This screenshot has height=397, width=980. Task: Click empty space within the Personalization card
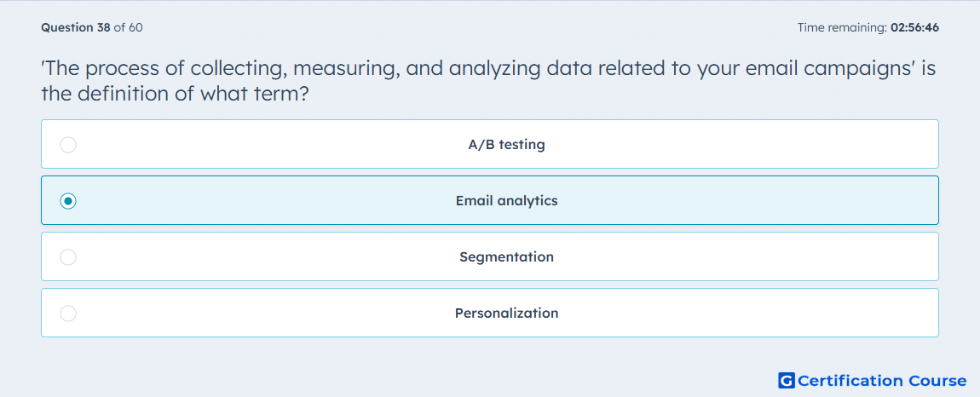click(x=250, y=314)
